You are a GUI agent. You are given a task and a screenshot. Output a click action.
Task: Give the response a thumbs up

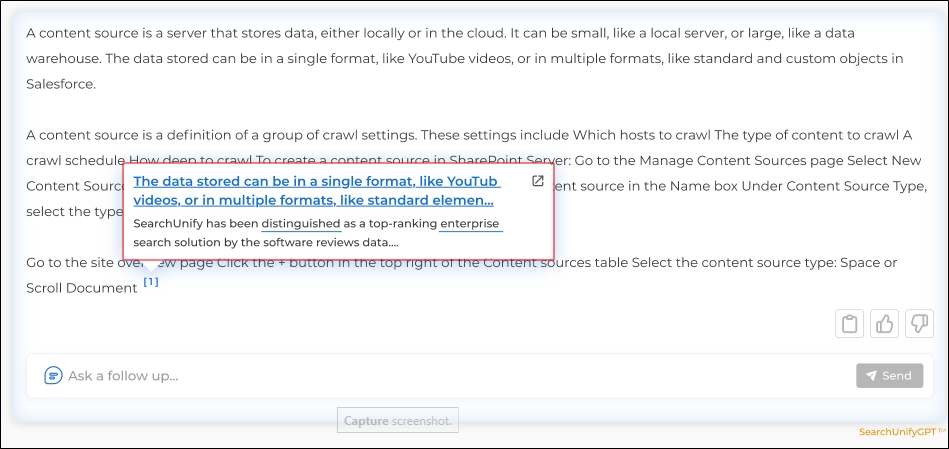coord(884,324)
